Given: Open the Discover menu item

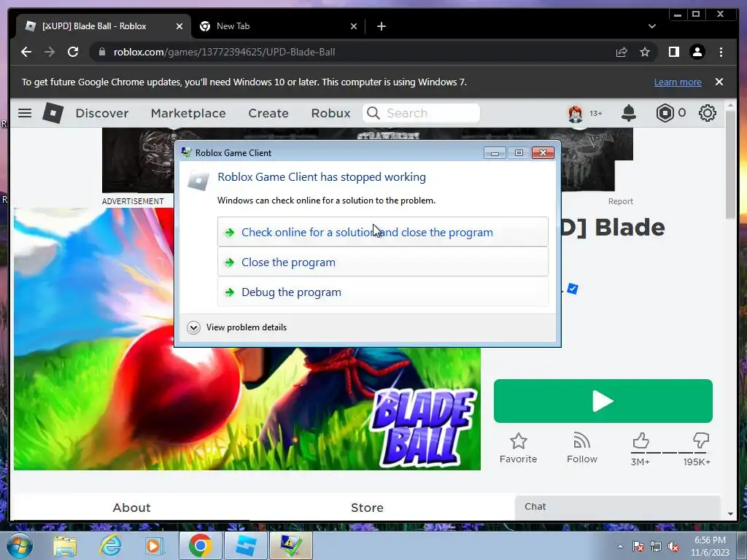Looking at the screenshot, I should tap(102, 113).
